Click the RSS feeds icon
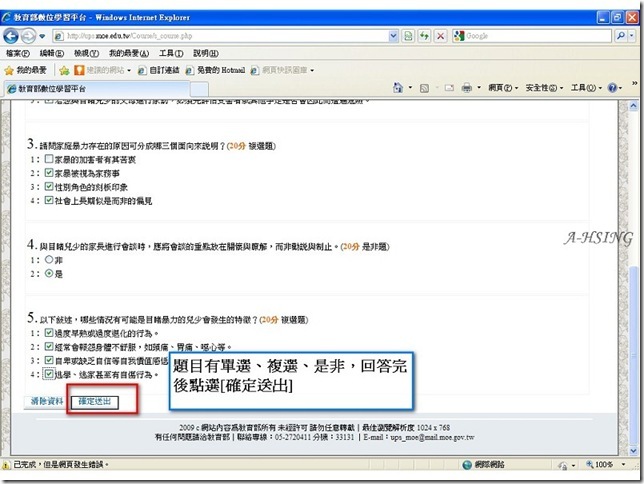This screenshot has width=644, height=484. pos(424,88)
